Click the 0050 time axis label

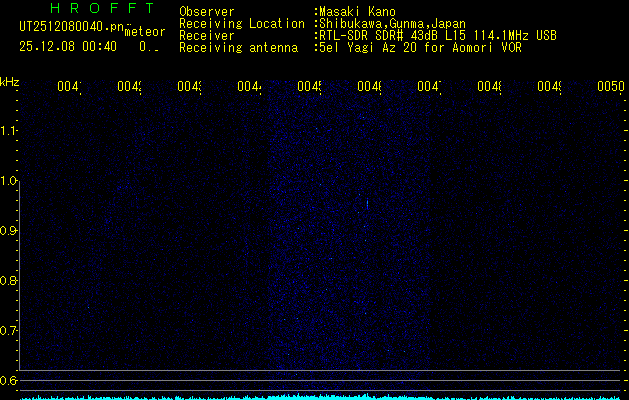point(611,86)
